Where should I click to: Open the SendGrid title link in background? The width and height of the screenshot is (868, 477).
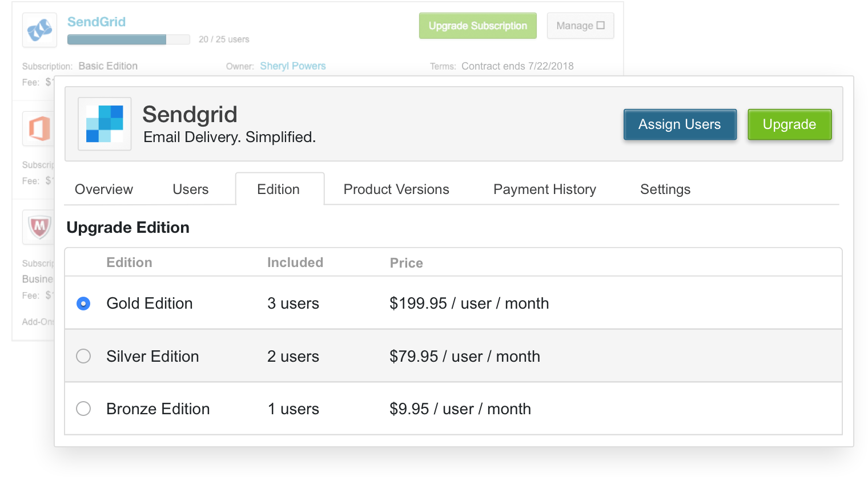pos(97,22)
